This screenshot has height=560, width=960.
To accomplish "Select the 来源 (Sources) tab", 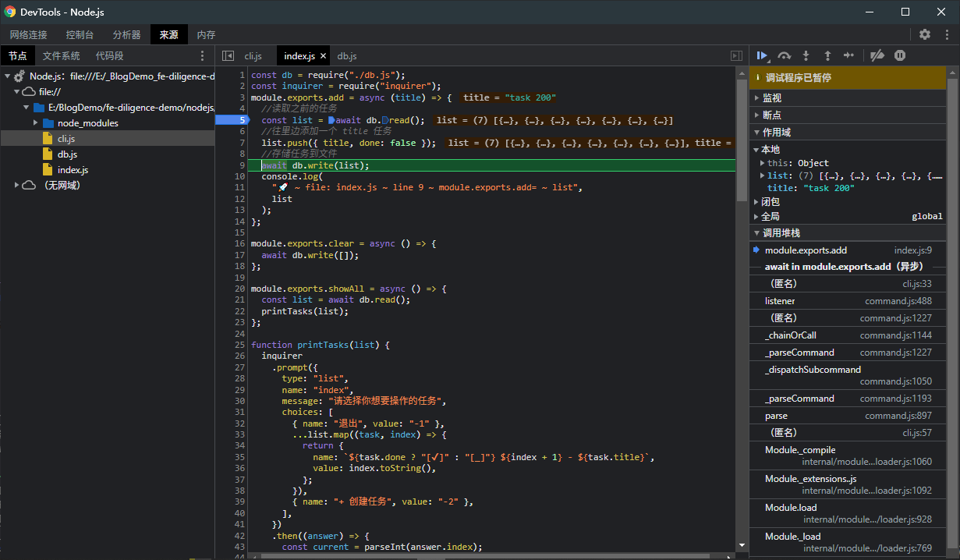I will (x=168, y=34).
